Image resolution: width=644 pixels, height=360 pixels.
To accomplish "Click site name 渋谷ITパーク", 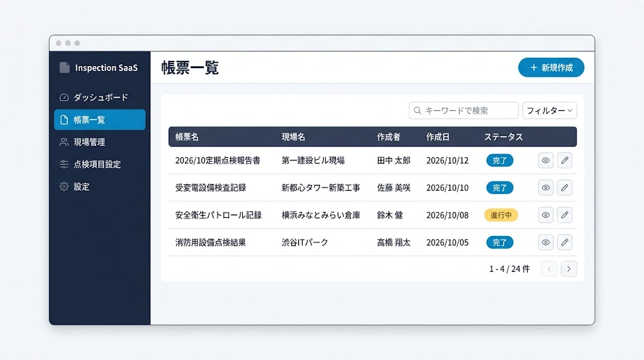I will coord(305,242).
